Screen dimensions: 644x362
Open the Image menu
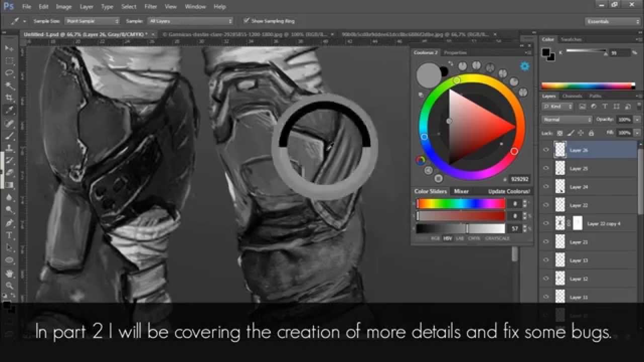(63, 7)
